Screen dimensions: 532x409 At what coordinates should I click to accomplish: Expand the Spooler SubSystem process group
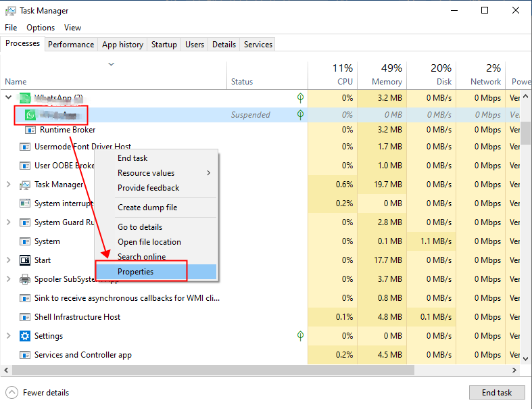tap(8, 279)
